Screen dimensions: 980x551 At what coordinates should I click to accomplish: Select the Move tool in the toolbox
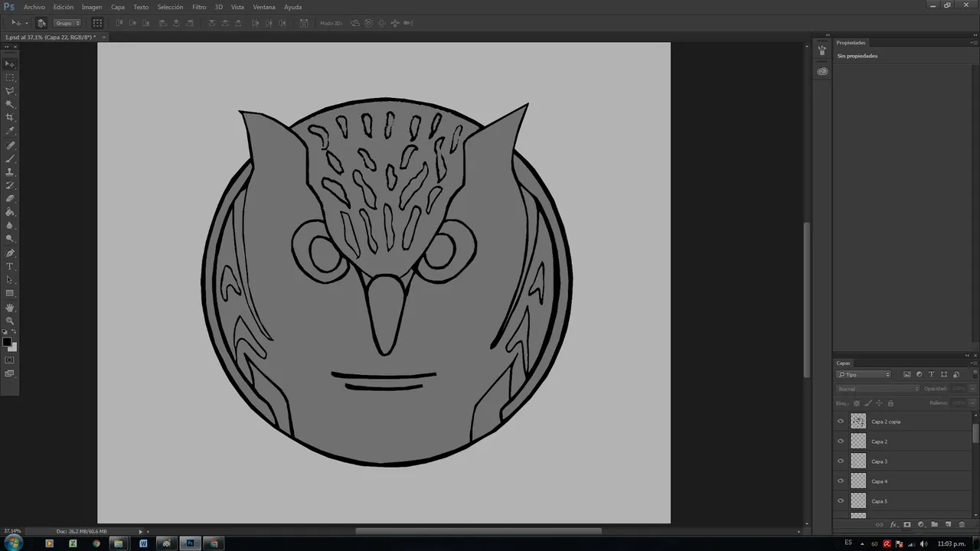[10, 64]
